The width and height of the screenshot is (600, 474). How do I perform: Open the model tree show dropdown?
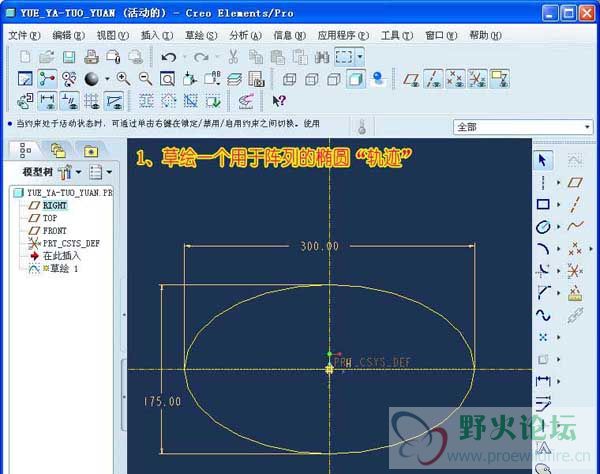pos(109,172)
